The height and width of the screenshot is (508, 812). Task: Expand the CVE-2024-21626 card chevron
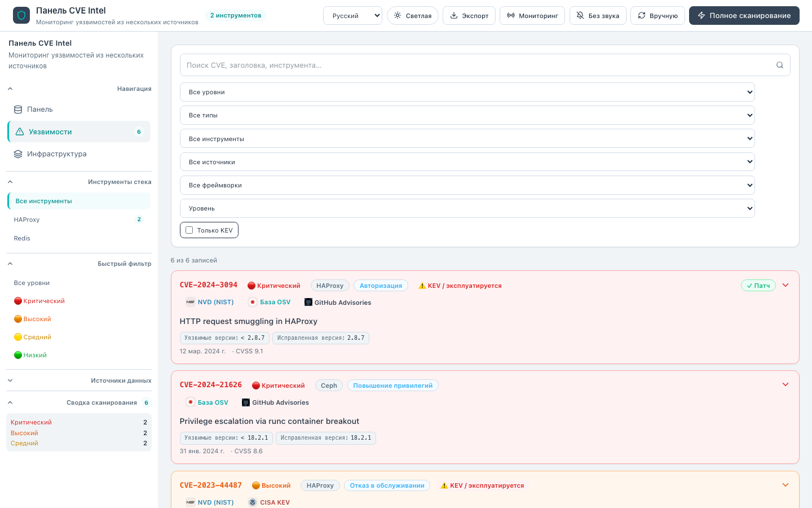785,384
